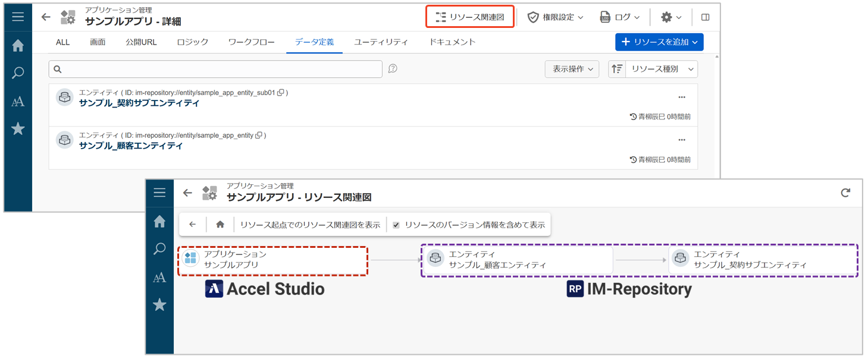
Task: Open the リソース種別 sort dropdown
Action: point(662,69)
